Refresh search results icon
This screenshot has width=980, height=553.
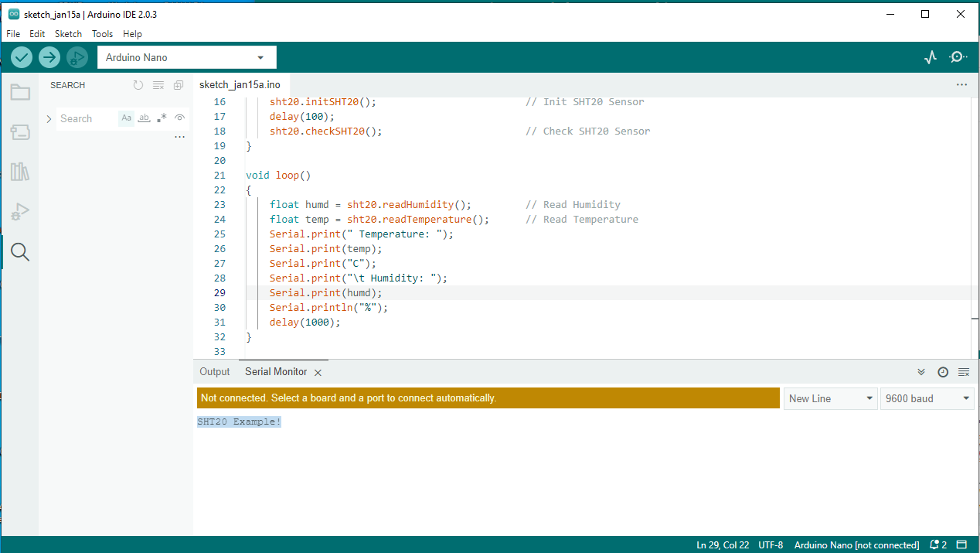(x=138, y=85)
